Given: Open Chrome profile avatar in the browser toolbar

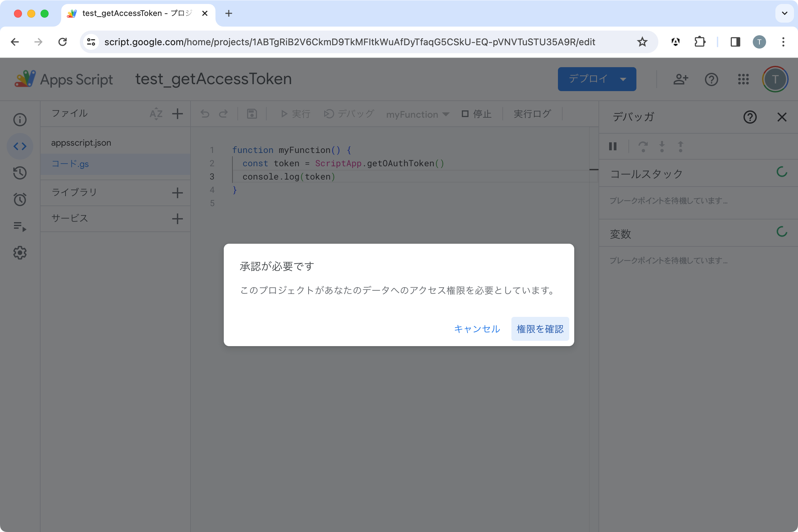Looking at the screenshot, I should [x=759, y=42].
